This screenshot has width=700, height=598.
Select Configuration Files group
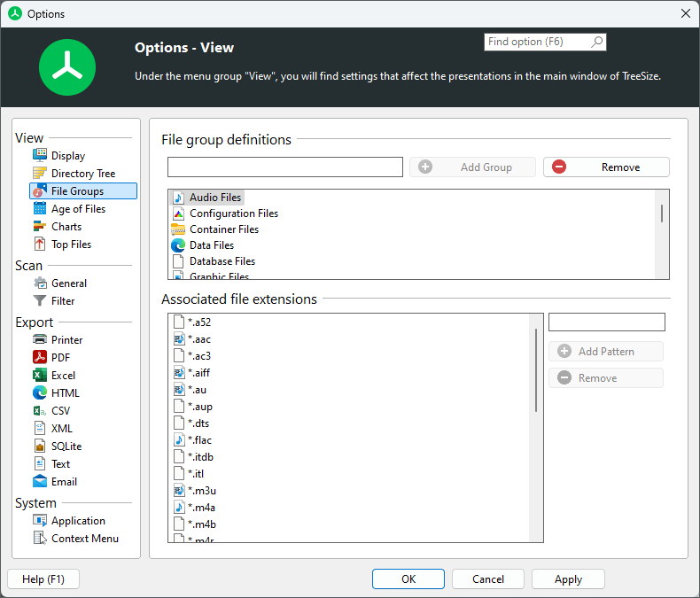click(233, 214)
